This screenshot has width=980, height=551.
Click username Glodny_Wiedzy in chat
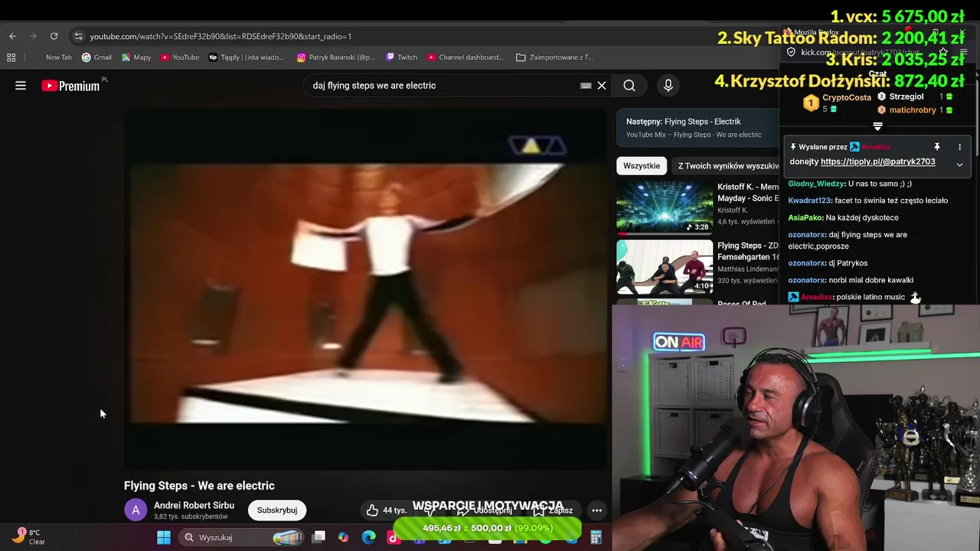pos(815,184)
